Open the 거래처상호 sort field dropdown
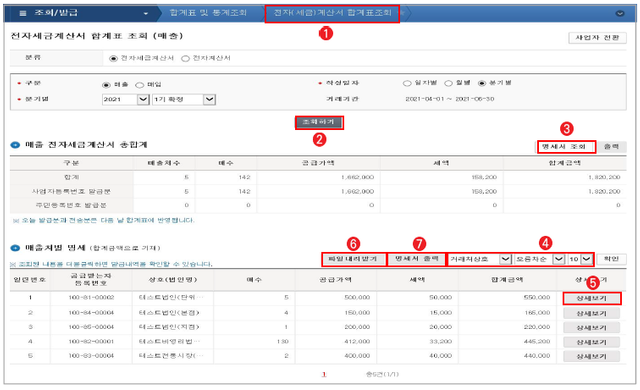Viewport: 640px width, 390px height. tap(480, 259)
